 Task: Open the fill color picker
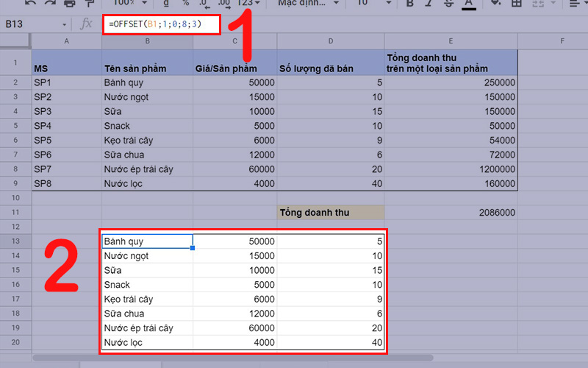[x=495, y=3]
